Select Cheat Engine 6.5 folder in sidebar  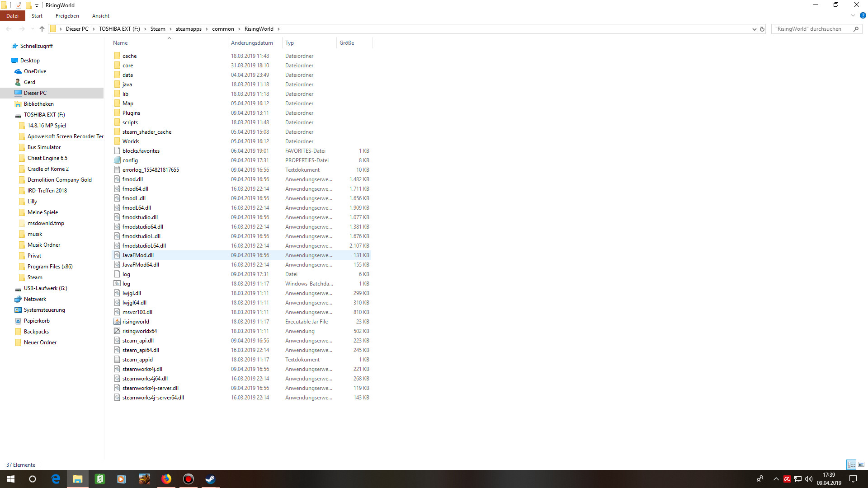tap(47, 158)
